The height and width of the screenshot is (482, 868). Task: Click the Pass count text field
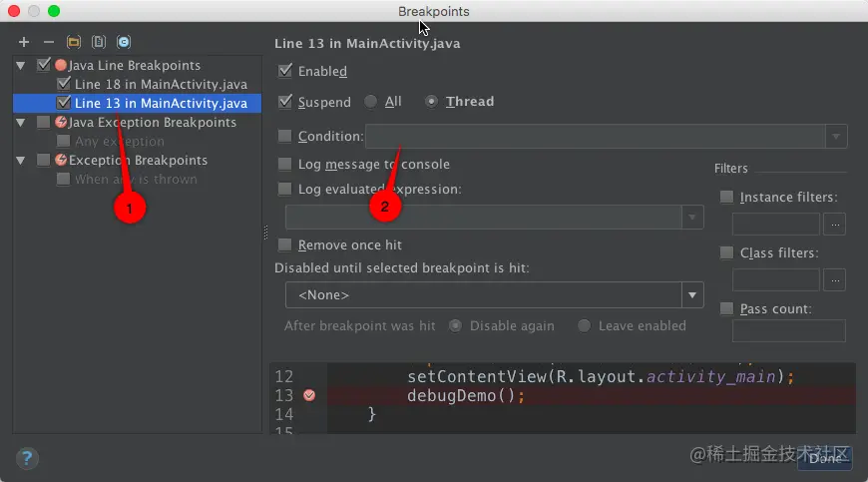coord(789,331)
